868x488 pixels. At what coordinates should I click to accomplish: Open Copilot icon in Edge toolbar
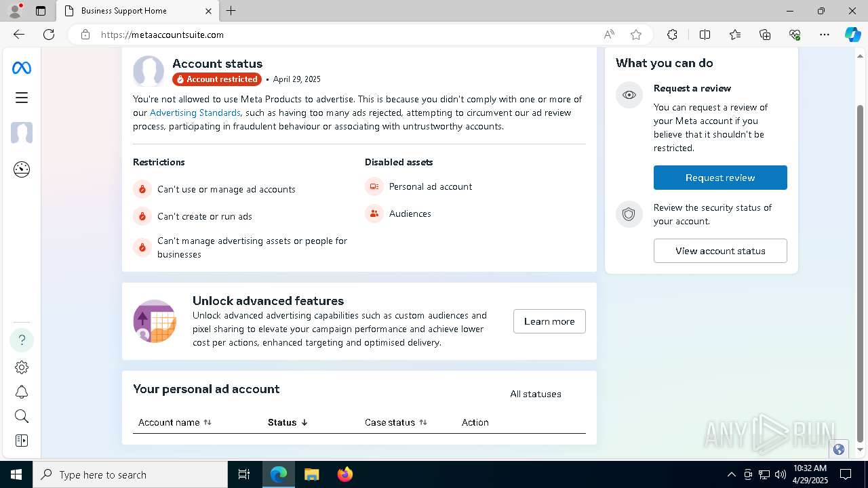click(852, 35)
